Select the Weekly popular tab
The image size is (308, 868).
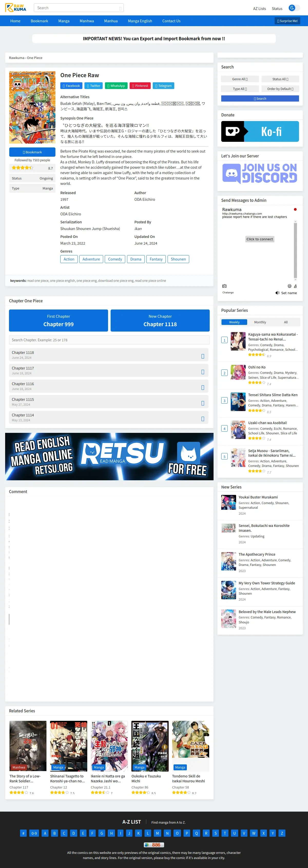coord(234,323)
